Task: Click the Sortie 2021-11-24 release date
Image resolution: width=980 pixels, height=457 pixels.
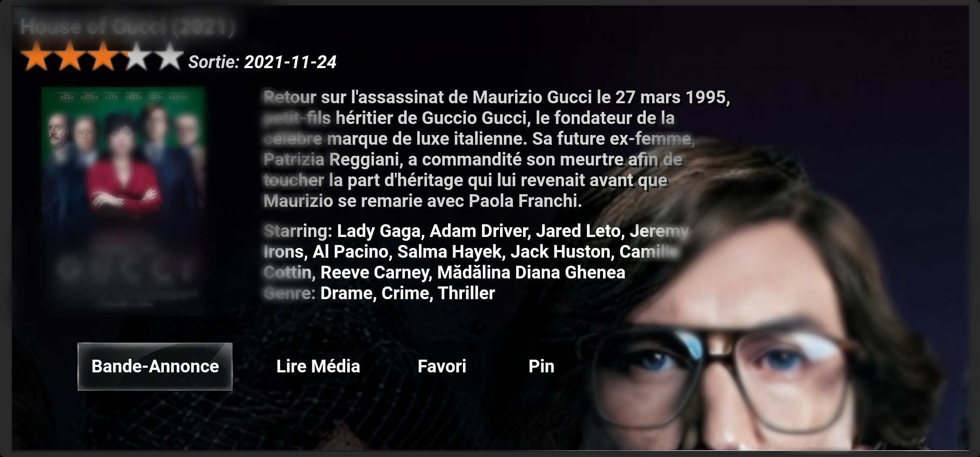Action: click(x=262, y=62)
